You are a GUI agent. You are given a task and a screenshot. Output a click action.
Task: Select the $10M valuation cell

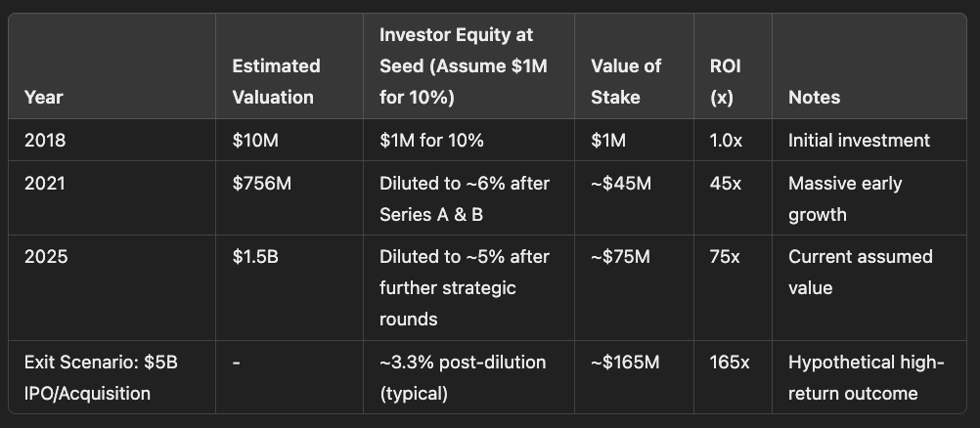click(x=255, y=140)
